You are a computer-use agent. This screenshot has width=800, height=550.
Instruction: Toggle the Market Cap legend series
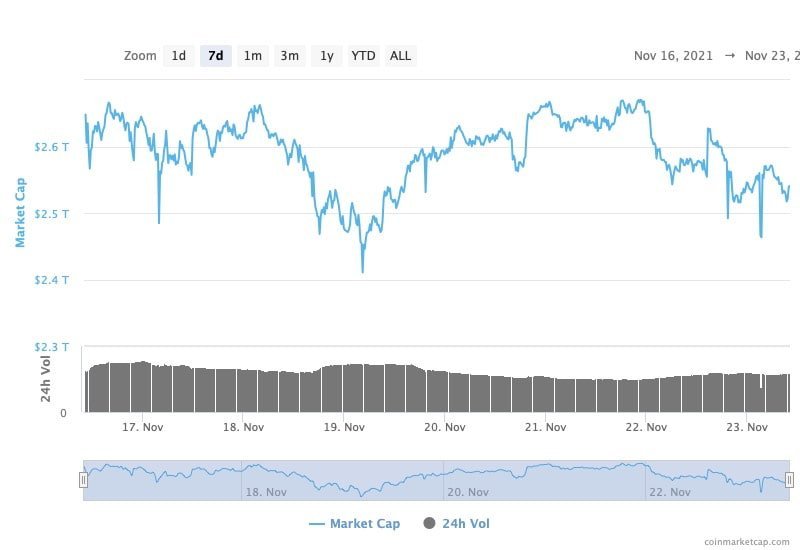364,523
